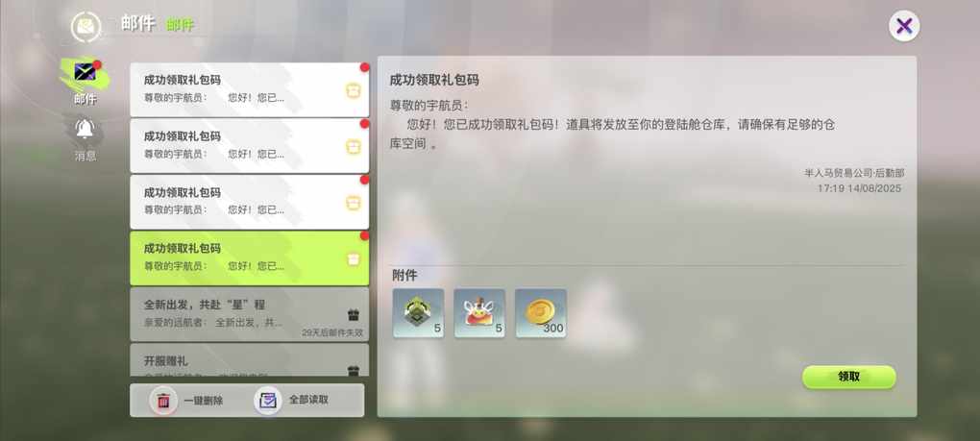Open the 全新出发，共赴“星”程 mail
Screen dimensions: 980x441
(x=250, y=314)
